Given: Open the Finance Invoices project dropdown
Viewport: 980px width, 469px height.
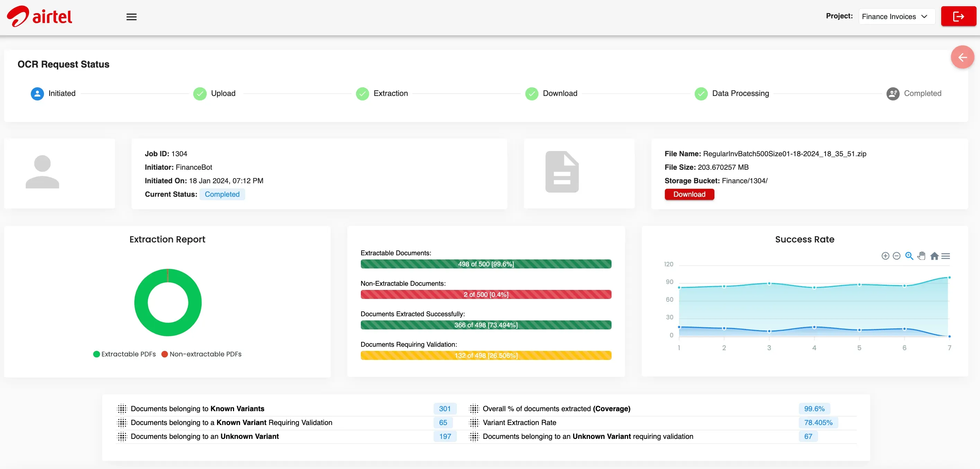Looking at the screenshot, I should tap(896, 16).
